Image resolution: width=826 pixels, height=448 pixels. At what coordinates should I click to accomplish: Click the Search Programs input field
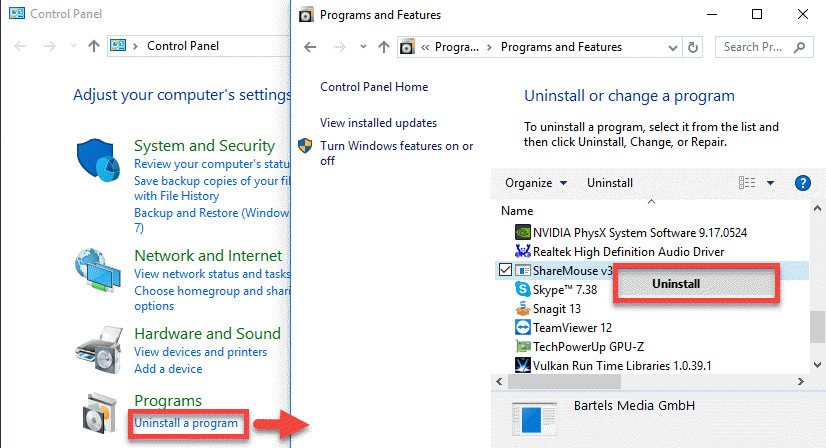[756, 47]
